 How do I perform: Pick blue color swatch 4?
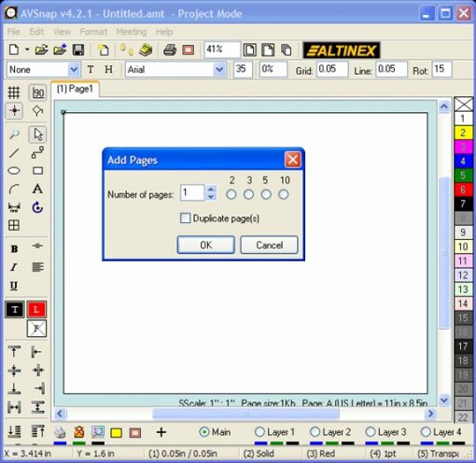point(463,161)
